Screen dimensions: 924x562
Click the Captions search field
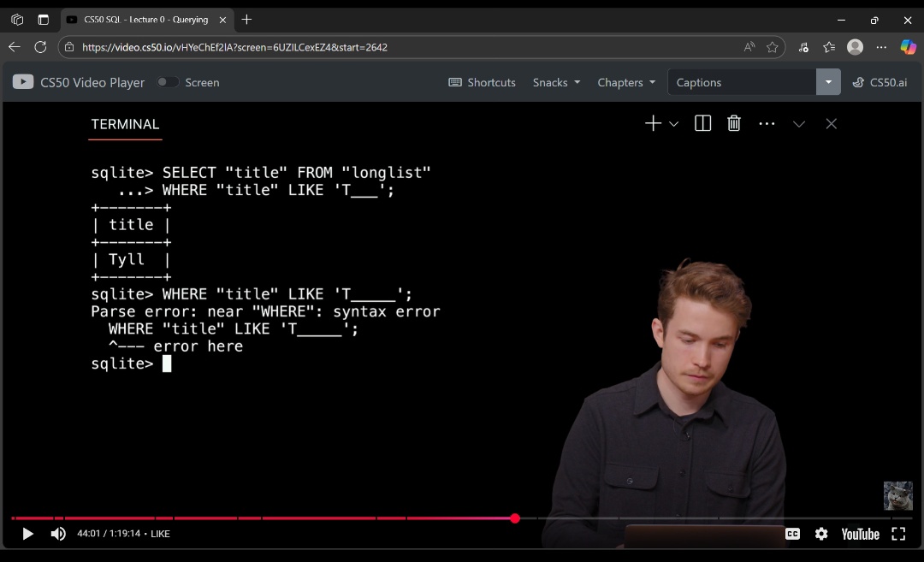tap(742, 82)
